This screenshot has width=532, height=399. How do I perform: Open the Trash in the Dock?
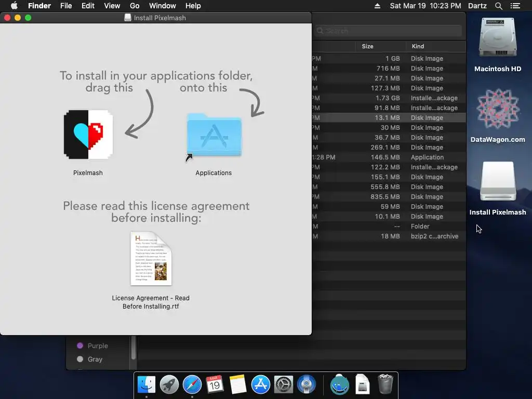pos(385,384)
